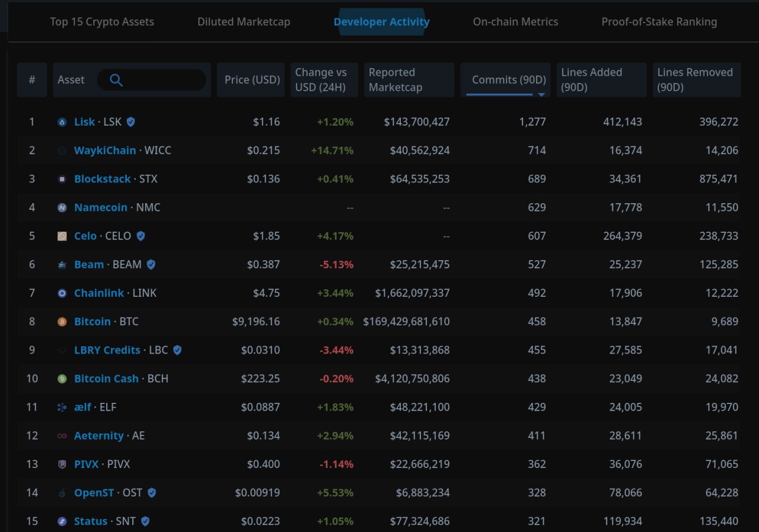This screenshot has height=532, width=759.
Task: Click the Aeternity infinity logo icon
Action: [x=62, y=435]
